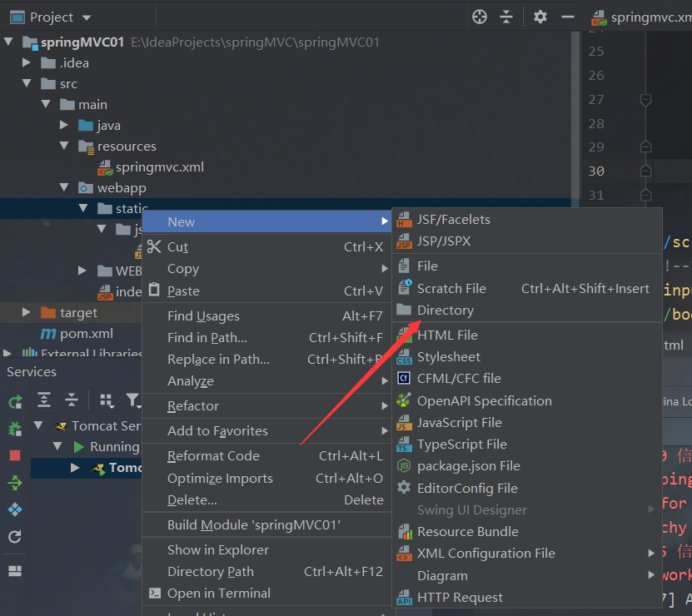692x616 pixels.
Task: Click the New submenu entry
Action: click(x=266, y=221)
